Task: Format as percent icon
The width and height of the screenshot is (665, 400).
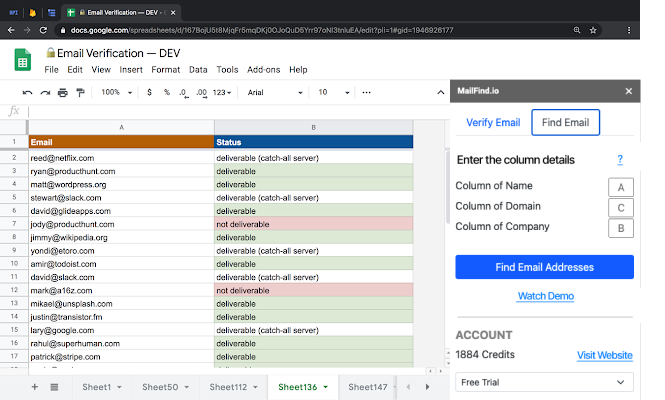Action: click(167, 92)
